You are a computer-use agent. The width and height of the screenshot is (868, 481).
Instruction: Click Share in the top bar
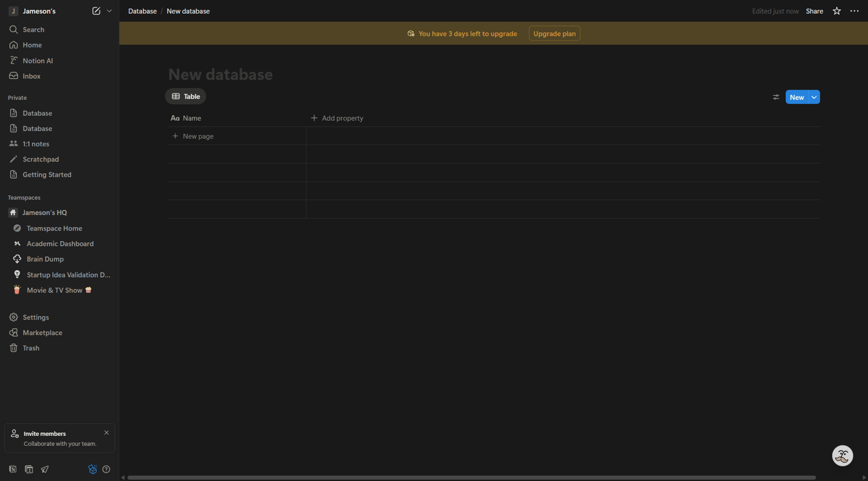(814, 11)
